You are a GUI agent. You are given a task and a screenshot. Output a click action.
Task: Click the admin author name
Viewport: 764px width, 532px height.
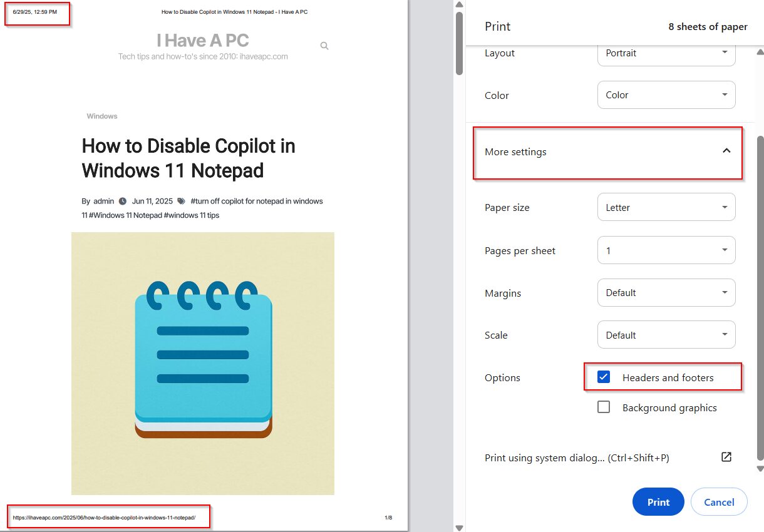[104, 202]
